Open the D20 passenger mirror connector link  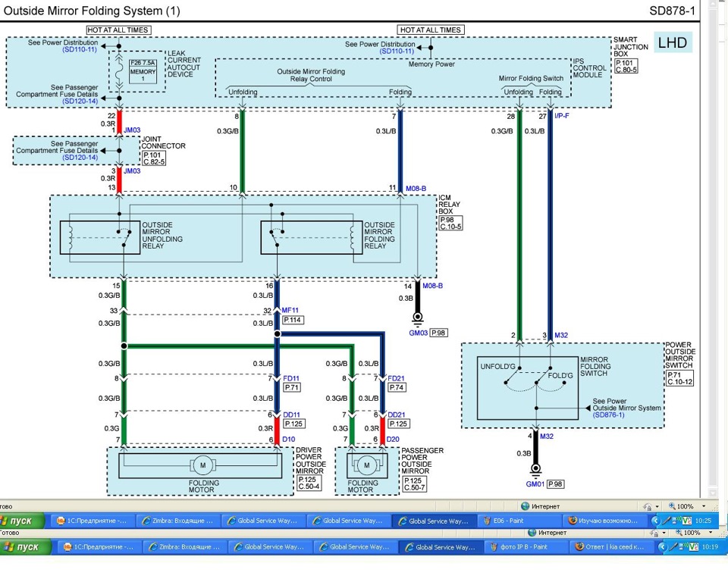click(x=393, y=439)
